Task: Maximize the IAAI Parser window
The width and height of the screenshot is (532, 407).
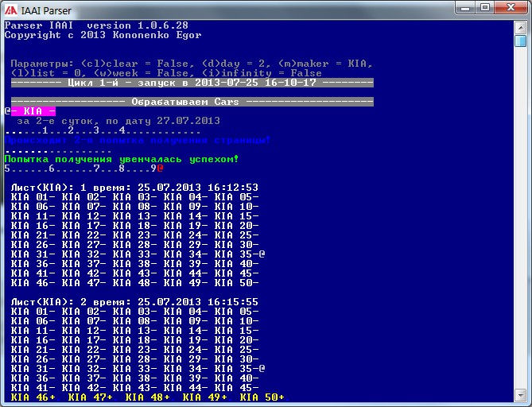Action: (x=485, y=7)
